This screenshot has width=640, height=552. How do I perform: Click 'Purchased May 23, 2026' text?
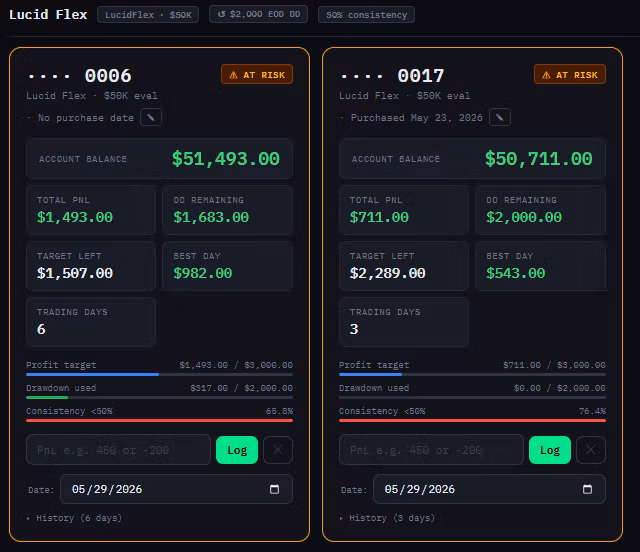click(x=416, y=118)
